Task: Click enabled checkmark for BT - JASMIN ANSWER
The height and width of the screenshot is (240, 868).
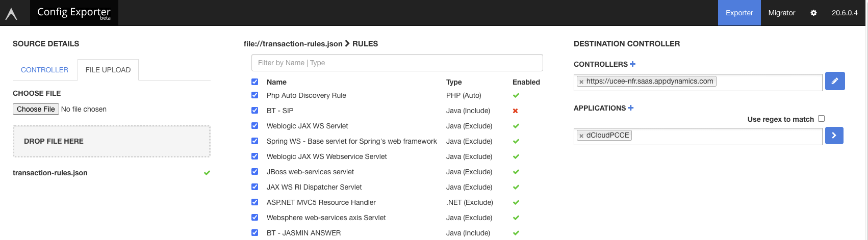Action: [516, 233]
